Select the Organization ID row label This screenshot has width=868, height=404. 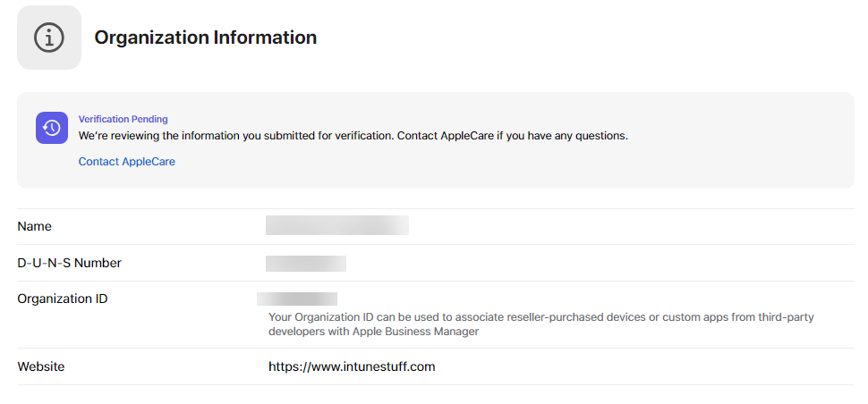pos(63,299)
